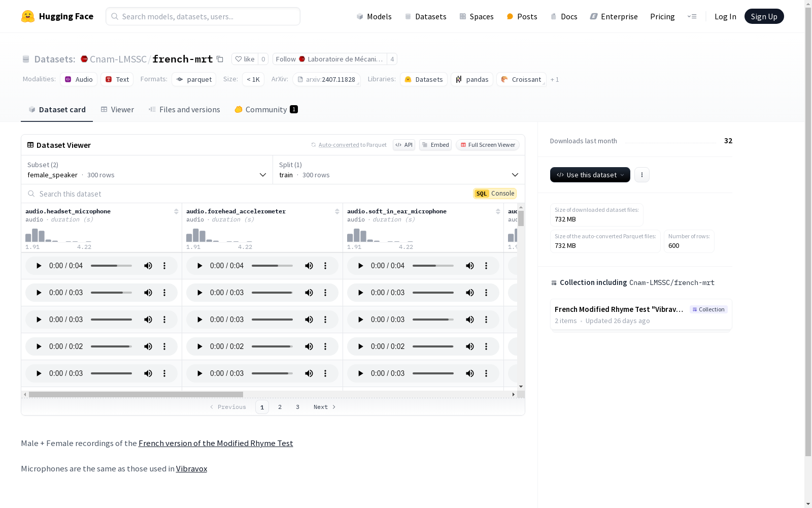Play fourth soft_in_ear_microphone audio row
This screenshot has width=812, height=508.
(x=360, y=346)
